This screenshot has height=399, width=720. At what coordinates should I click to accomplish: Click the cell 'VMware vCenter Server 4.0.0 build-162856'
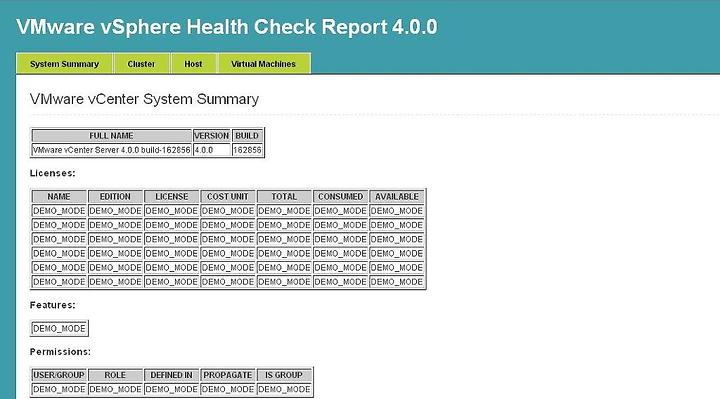pos(112,150)
